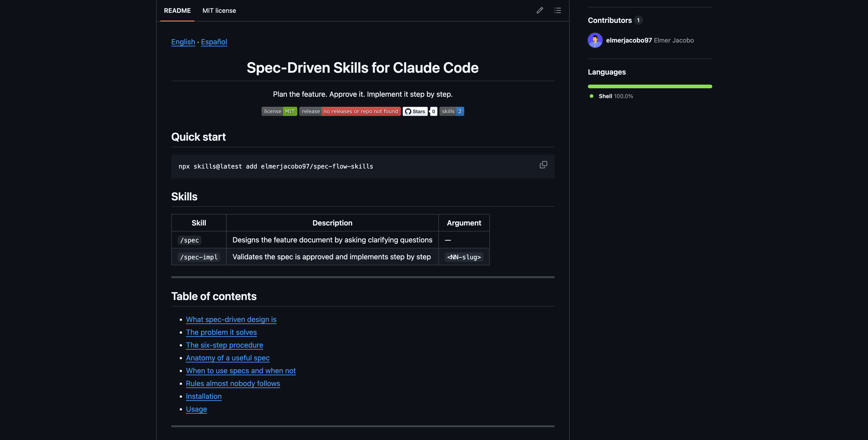Go to The six-step procedure section
This screenshot has width=868, height=440.
[224, 345]
